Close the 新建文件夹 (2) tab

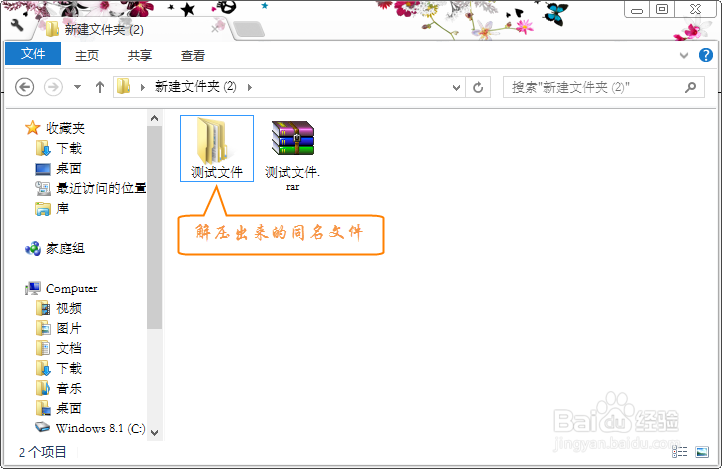pyautogui.click(x=215, y=29)
